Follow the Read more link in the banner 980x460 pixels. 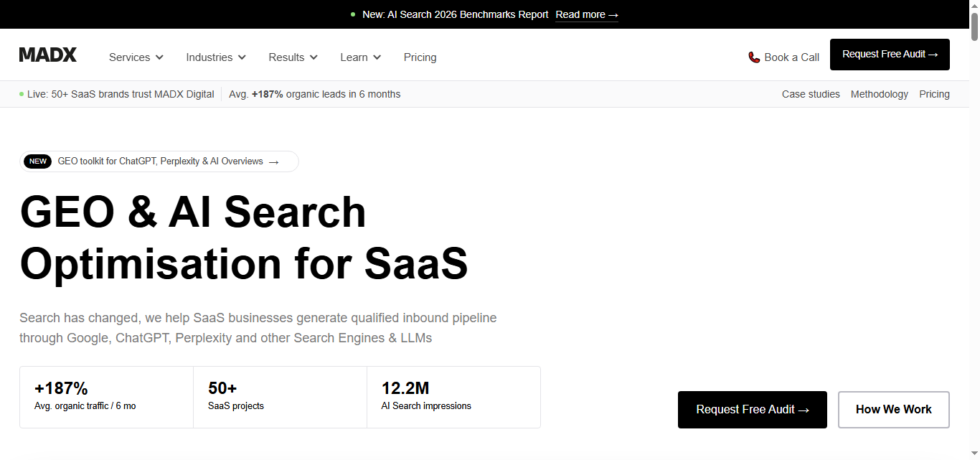pos(587,14)
